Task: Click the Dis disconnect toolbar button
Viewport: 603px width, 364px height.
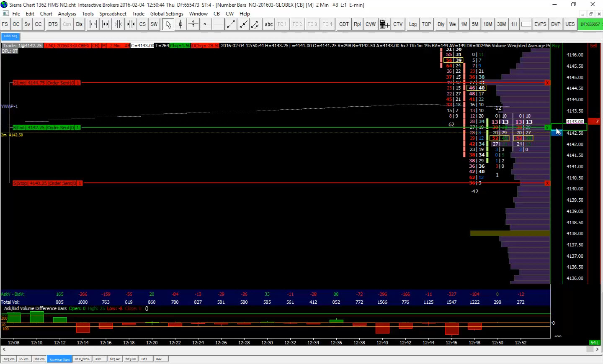Action: pos(79,24)
